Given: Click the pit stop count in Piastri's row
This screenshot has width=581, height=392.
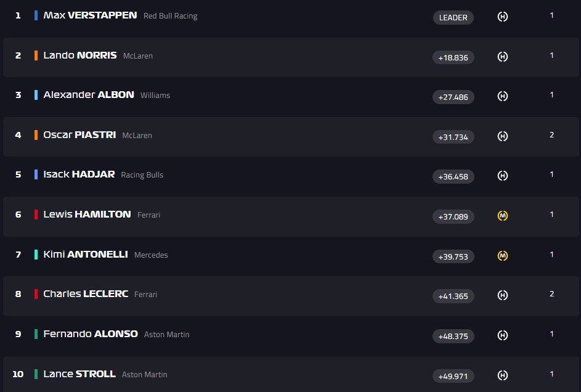Looking at the screenshot, I should click(x=551, y=135).
